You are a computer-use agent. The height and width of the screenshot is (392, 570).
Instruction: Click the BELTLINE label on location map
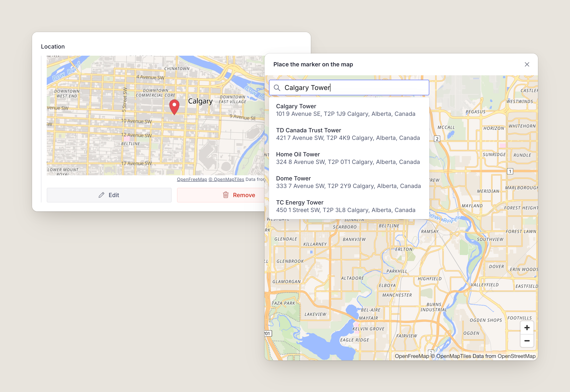point(131,144)
